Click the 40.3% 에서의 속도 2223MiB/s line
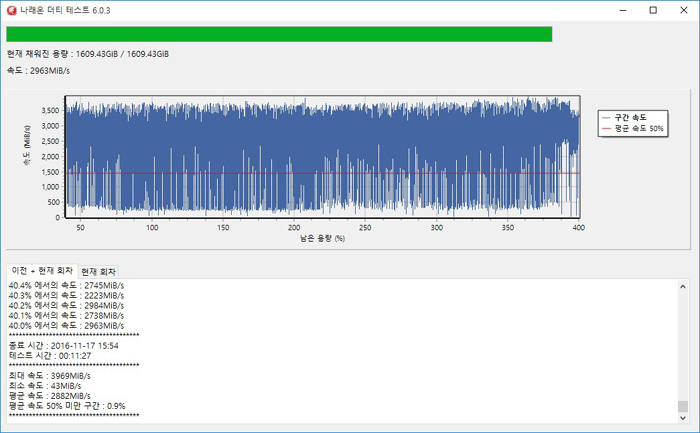The width and height of the screenshot is (700, 433). coord(66,296)
